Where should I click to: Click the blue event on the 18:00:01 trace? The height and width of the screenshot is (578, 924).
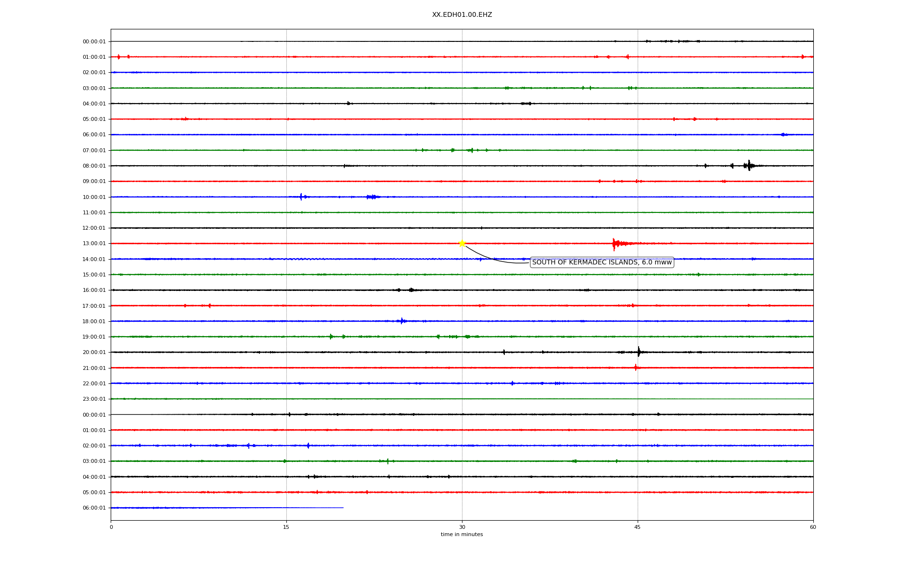[402, 321]
